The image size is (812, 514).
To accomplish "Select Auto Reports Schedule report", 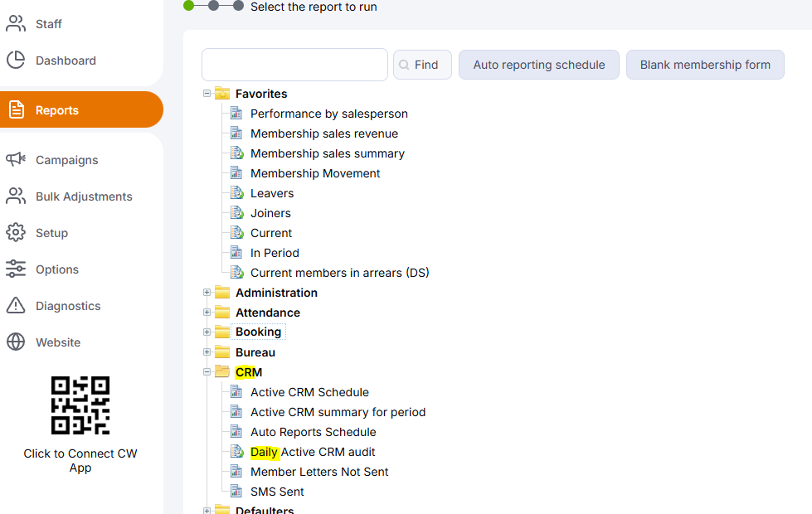I will point(314,432).
